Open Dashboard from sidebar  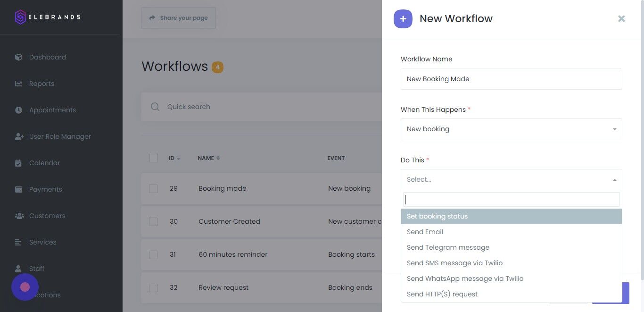[x=47, y=57]
